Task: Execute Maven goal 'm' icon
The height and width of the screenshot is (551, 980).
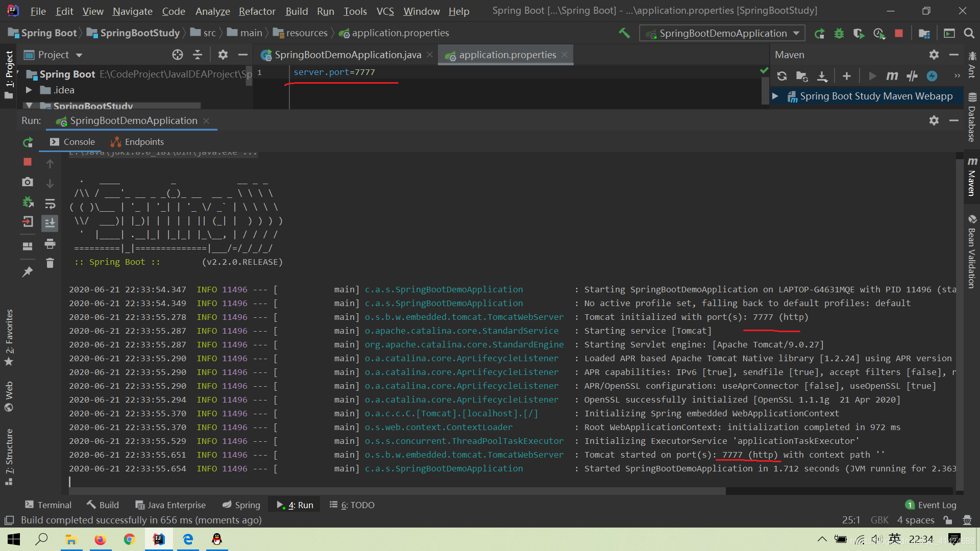Action: pos(892,76)
